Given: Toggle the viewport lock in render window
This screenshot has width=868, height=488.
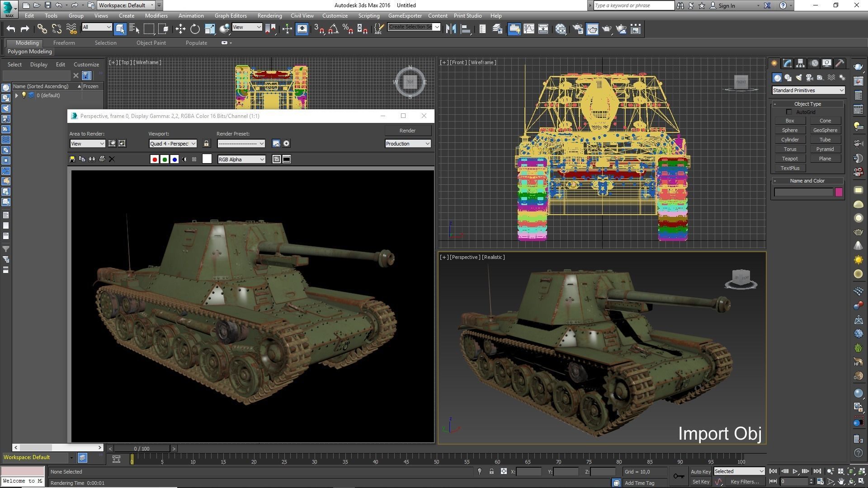Looking at the screenshot, I should coord(206,144).
